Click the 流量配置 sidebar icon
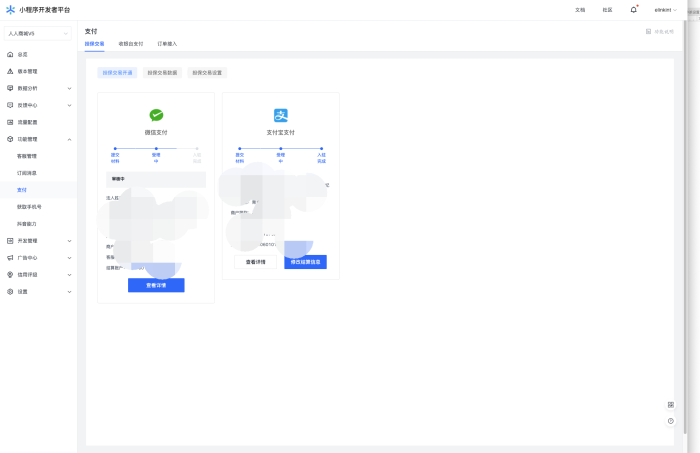Image resolution: width=700 pixels, height=453 pixels. 10,122
